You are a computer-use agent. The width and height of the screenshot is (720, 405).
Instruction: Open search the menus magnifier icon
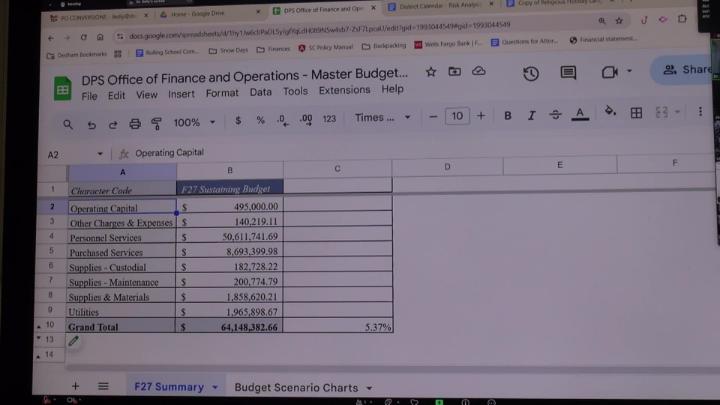[68, 124]
